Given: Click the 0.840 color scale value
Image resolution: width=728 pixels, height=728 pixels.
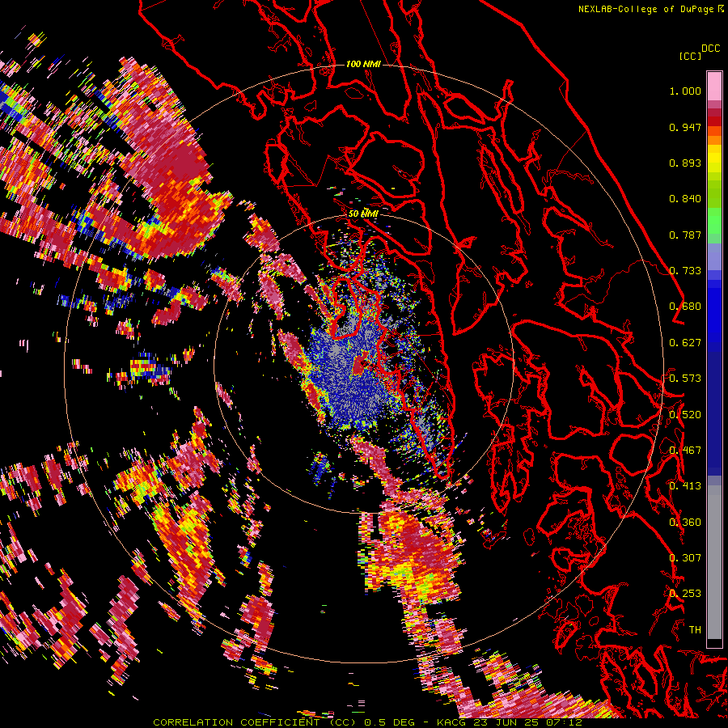Looking at the screenshot, I should tap(685, 199).
